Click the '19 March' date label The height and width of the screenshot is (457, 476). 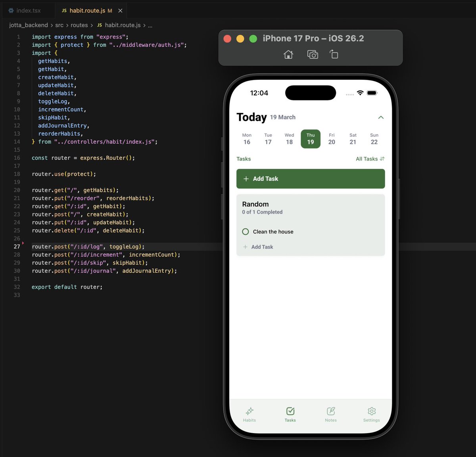pos(283,117)
